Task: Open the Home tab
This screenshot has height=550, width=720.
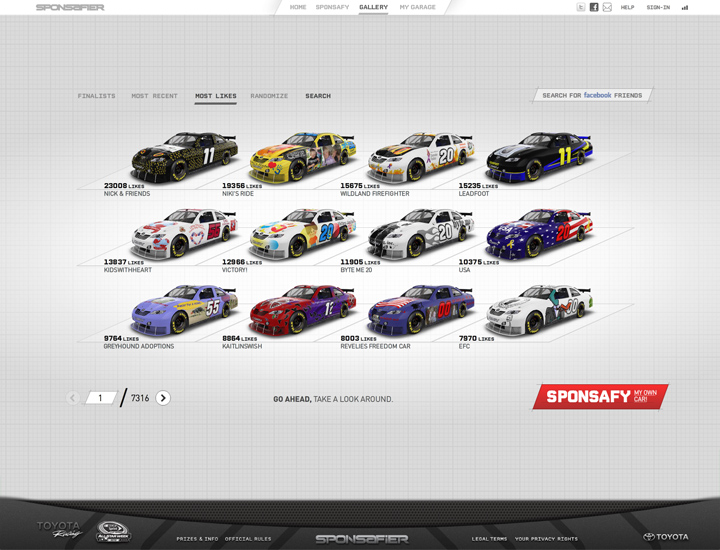Action: pyautogui.click(x=298, y=7)
